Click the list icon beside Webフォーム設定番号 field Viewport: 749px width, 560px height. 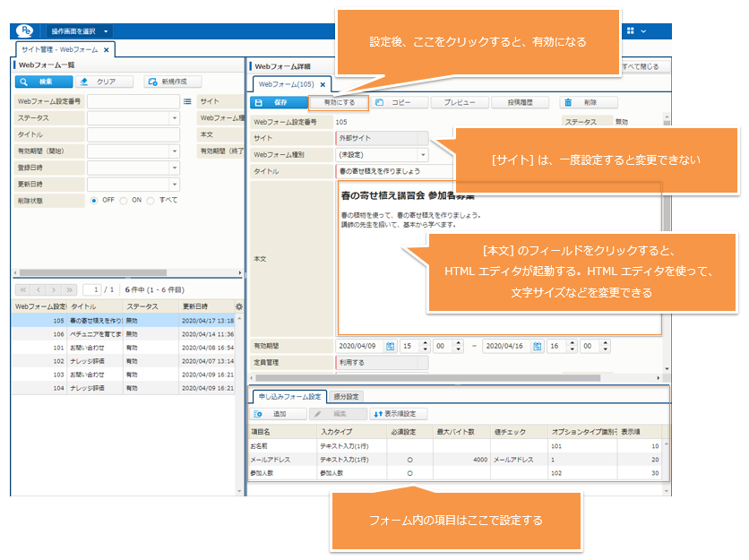tap(187, 102)
